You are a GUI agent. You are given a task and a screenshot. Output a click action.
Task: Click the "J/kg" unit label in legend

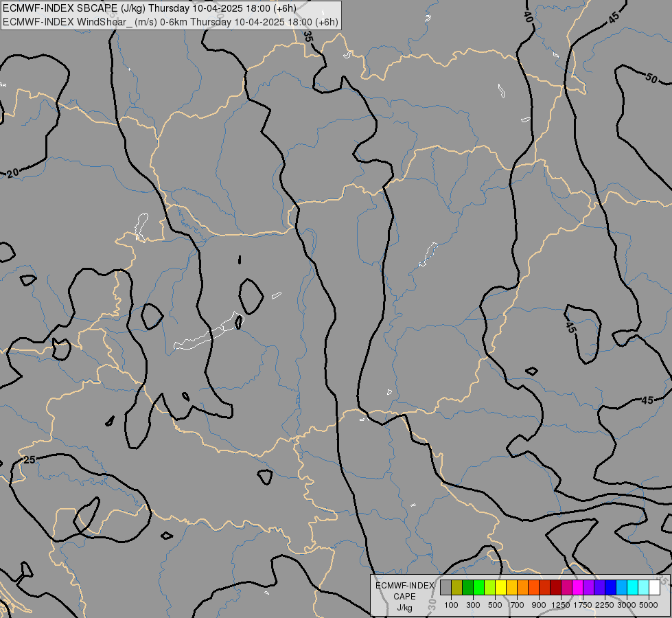pyautogui.click(x=404, y=608)
